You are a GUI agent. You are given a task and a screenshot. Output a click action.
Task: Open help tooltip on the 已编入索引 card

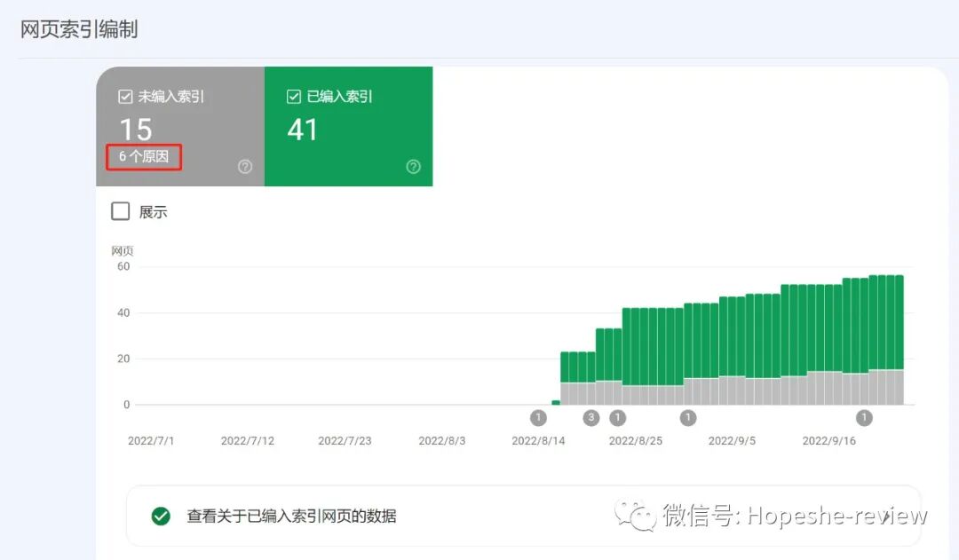[413, 166]
